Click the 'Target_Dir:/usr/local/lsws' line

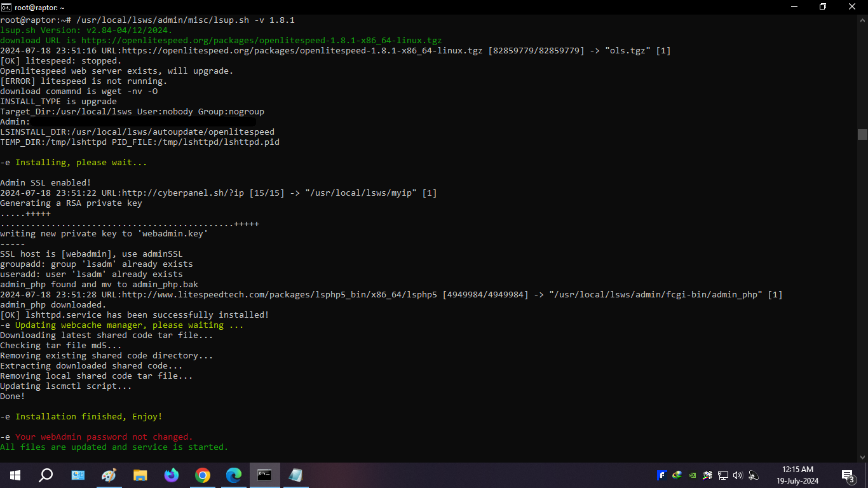132,112
